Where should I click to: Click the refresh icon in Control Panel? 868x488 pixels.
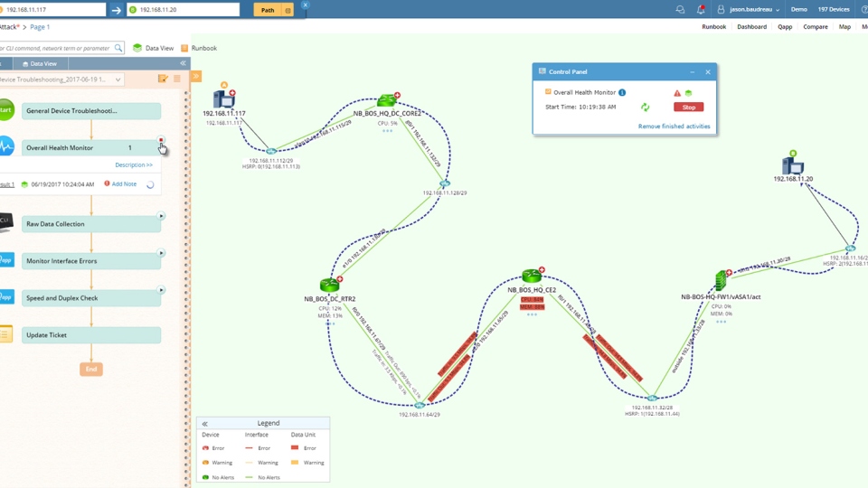coord(645,107)
